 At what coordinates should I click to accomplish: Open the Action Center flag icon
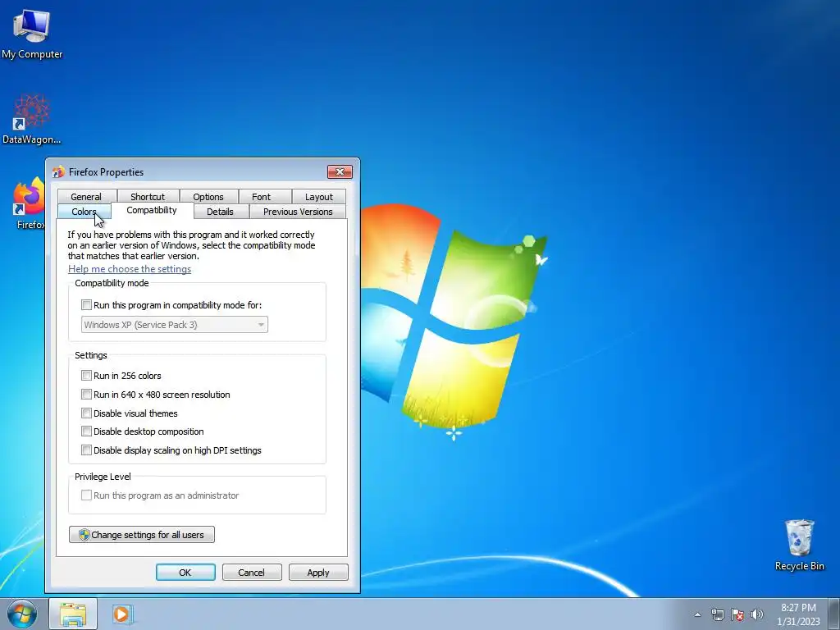[x=737, y=614]
